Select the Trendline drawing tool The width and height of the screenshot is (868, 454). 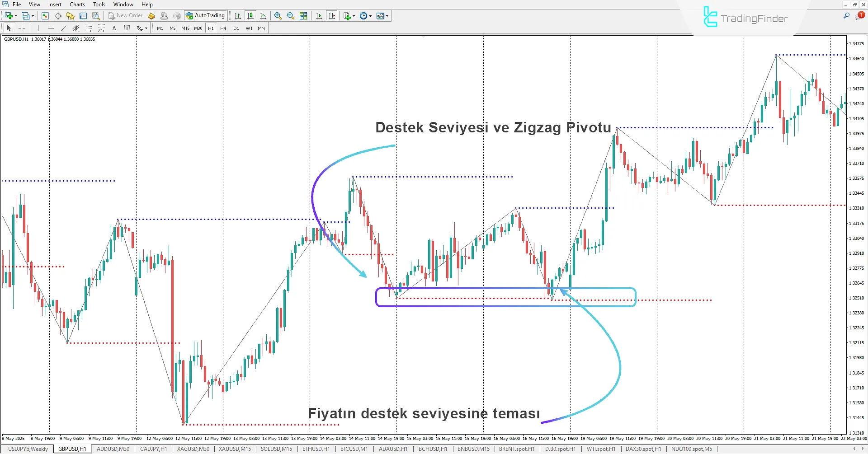pos(63,28)
